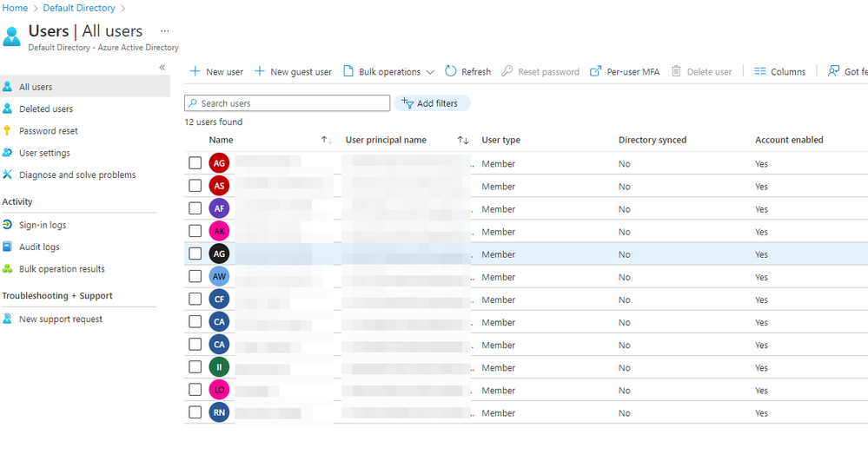Click the Deleted users sidebar icon
The width and height of the screenshot is (868, 461).
pos(7,109)
